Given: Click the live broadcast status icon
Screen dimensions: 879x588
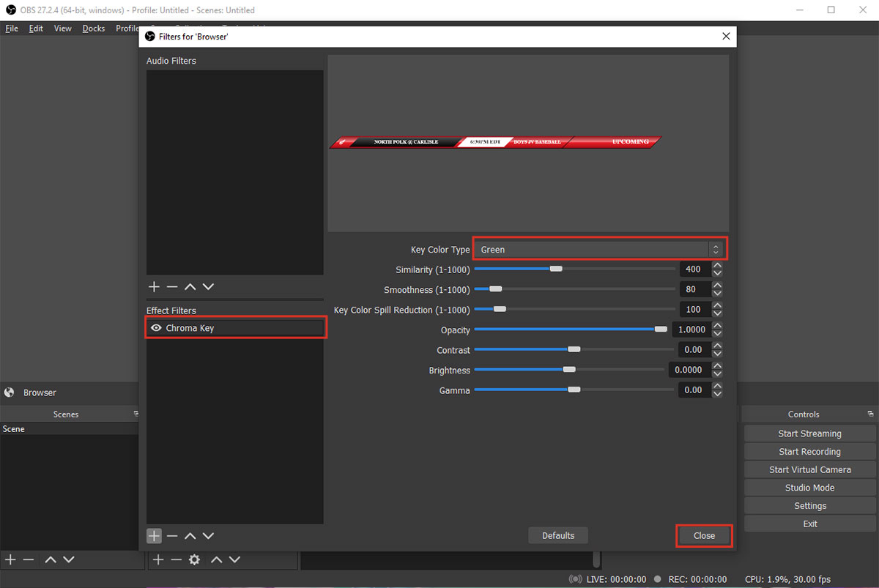Looking at the screenshot, I should [x=576, y=579].
